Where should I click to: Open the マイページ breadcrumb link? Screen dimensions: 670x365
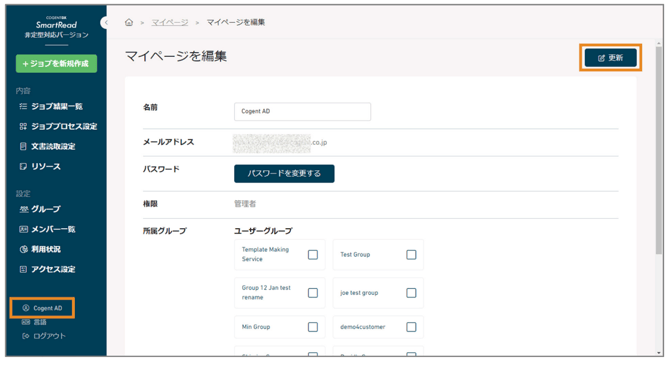point(170,22)
